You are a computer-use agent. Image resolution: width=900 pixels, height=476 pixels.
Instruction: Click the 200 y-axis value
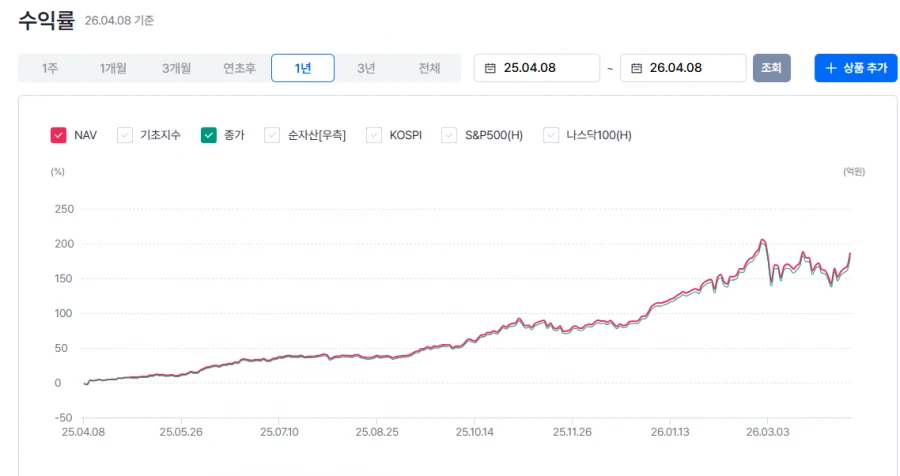64,243
